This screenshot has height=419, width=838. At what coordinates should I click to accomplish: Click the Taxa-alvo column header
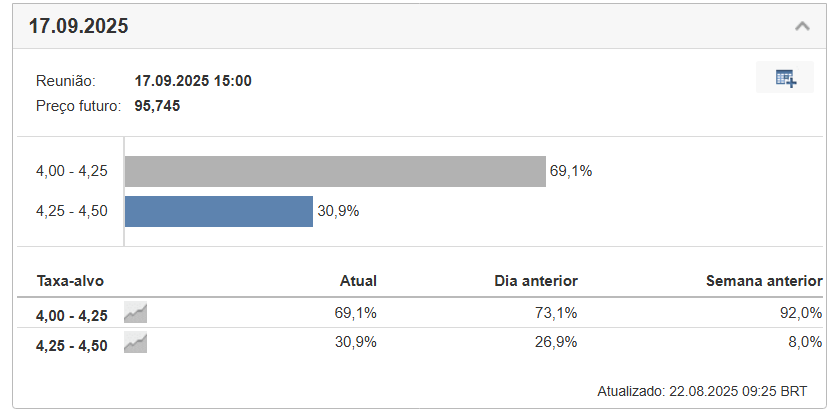70,281
